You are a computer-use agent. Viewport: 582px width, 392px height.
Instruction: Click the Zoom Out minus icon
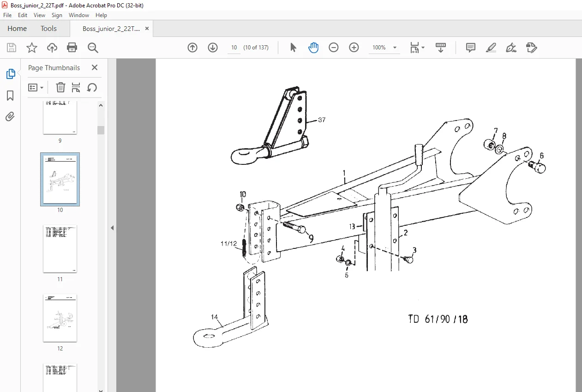[334, 48]
